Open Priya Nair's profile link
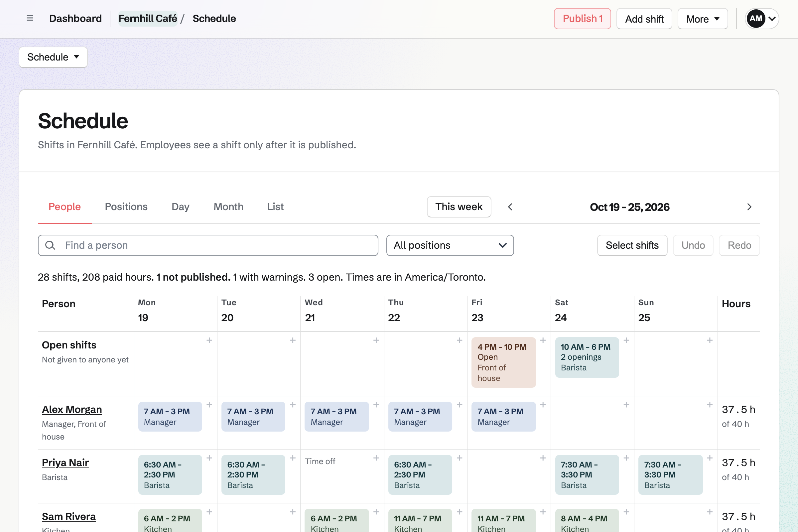Viewport: 798px width, 532px height. pos(65,463)
